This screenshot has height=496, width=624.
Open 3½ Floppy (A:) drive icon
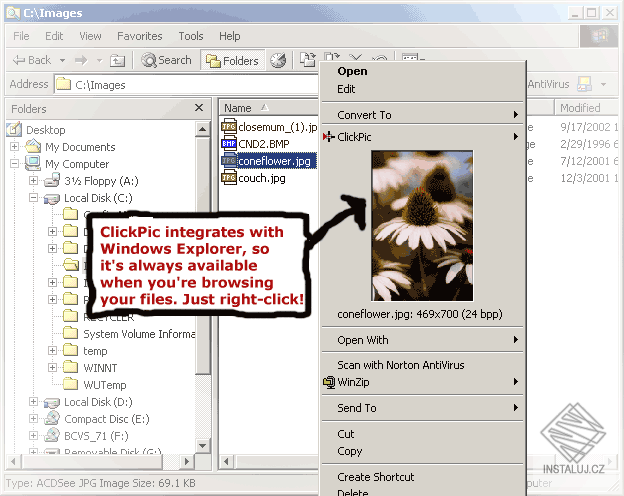pyautogui.click(x=52, y=181)
